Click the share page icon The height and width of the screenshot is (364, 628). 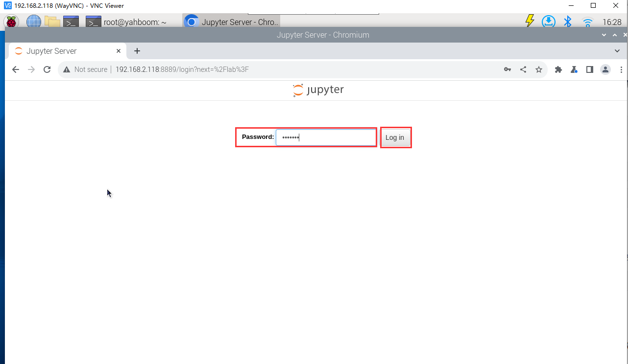click(x=523, y=69)
